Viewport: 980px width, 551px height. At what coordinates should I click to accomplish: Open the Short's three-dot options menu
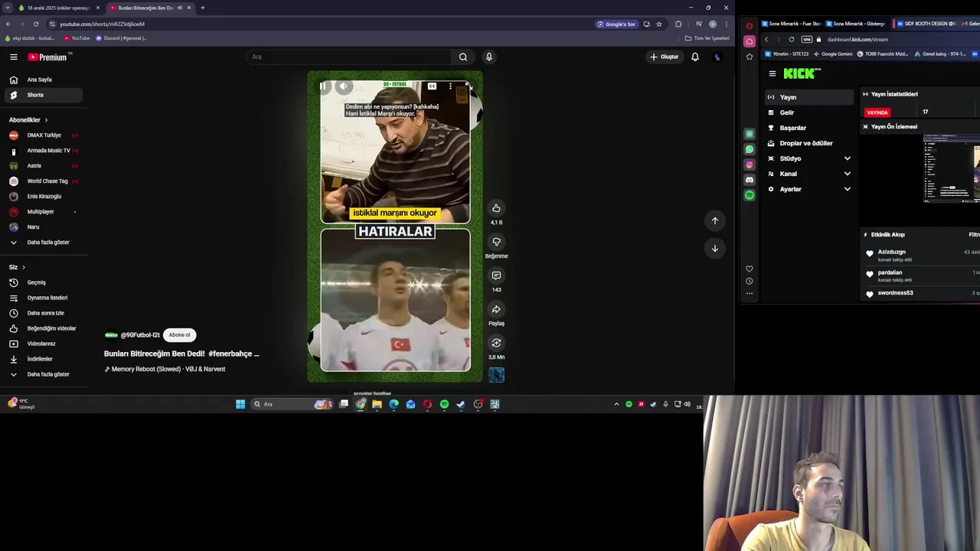pos(450,86)
